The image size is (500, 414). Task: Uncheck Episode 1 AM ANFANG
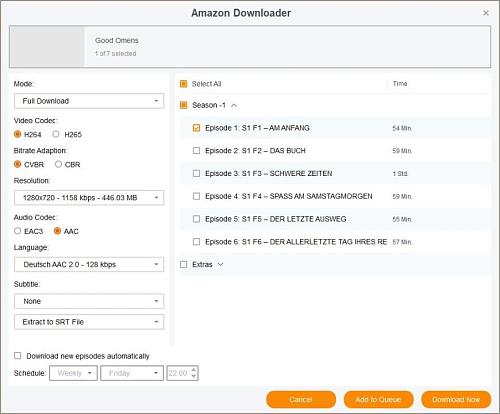(196, 128)
